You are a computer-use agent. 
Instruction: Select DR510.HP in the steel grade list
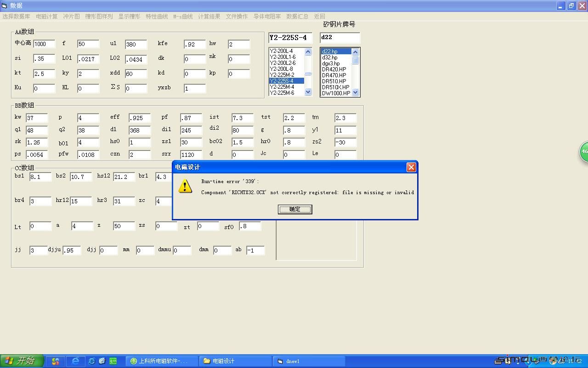point(336,81)
